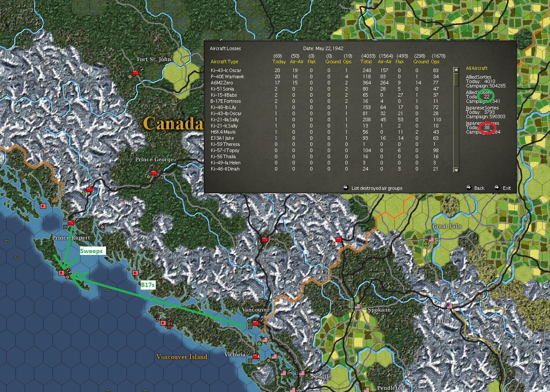550x392 pixels.
Task: Click the arrow icon beside Back
Action: coord(469,188)
